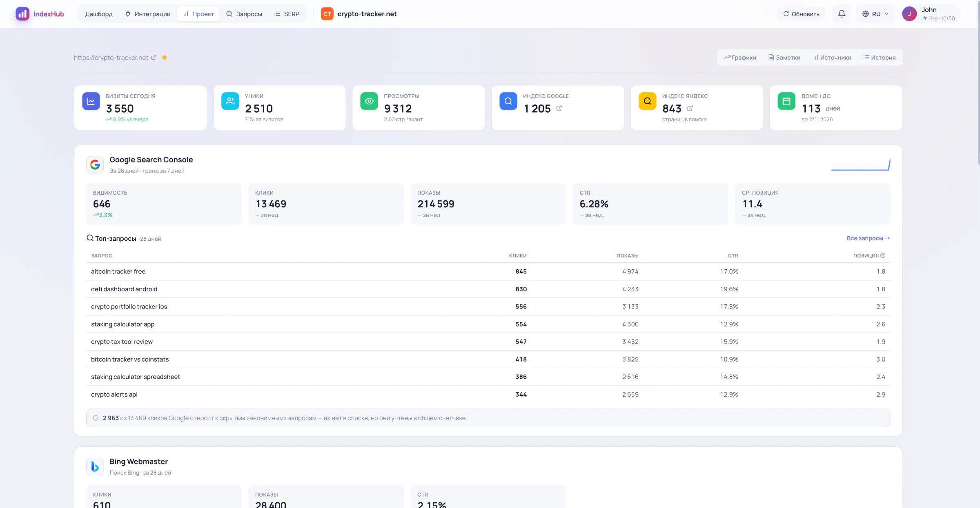Click the Показы 214 599 metric card
This screenshot has height=508, width=980.
[x=488, y=204]
